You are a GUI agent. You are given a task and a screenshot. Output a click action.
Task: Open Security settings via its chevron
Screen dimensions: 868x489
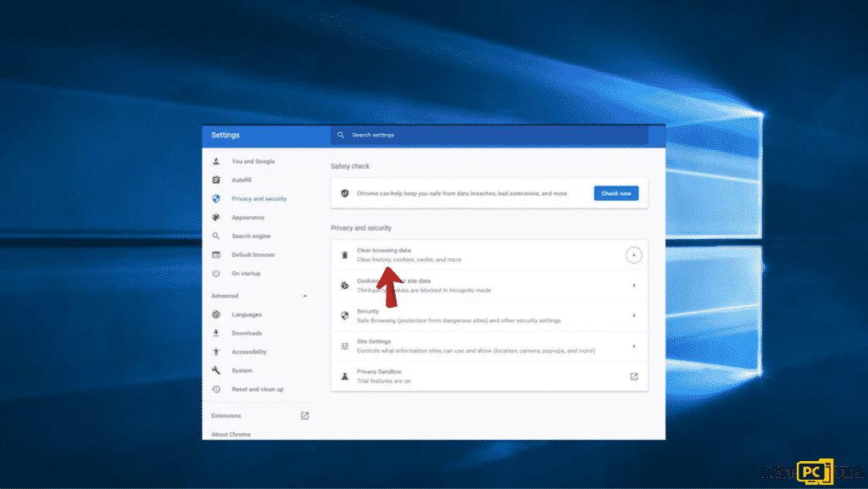(x=633, y=315)
